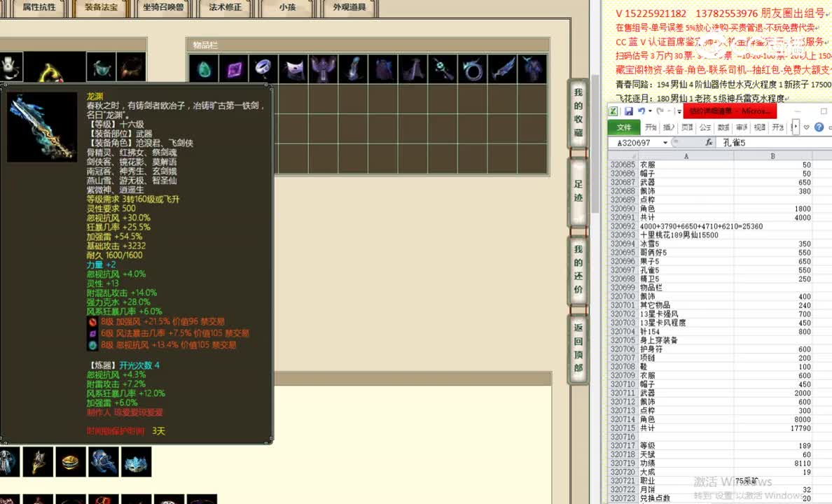Click the heart favorites icon on the ribbon

pyautogui.click(x=805, y=127)
